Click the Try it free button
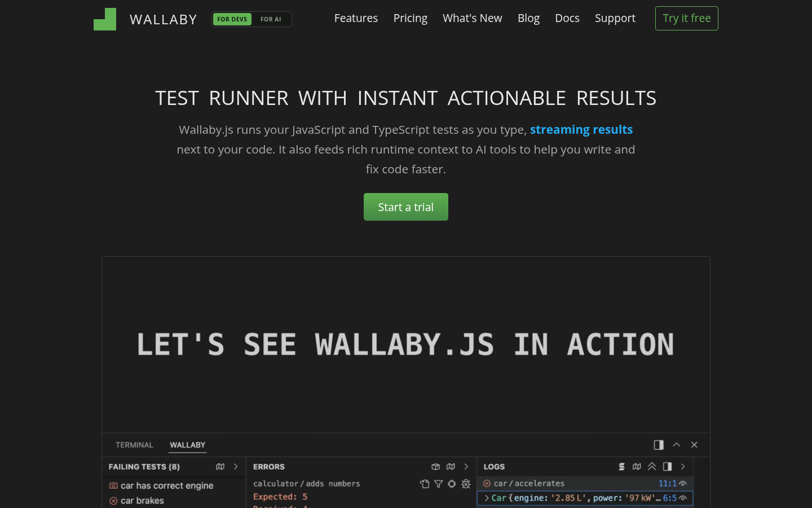812x508 pixels. (x=687, y=18)
